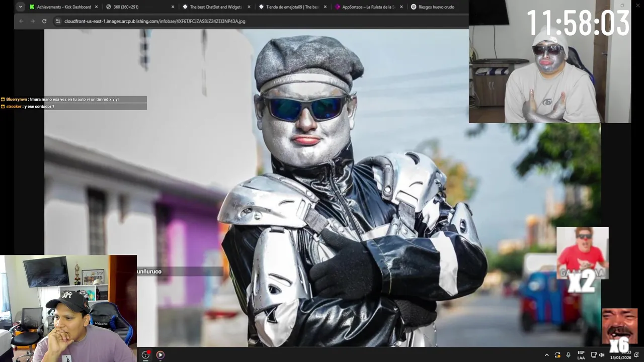Show hidden system tray icons

[x=547, y=355]
